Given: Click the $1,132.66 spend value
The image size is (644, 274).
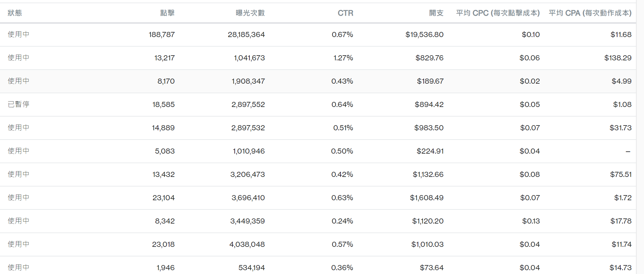Looking at the screenshot, I should click(x=428, y=174).
